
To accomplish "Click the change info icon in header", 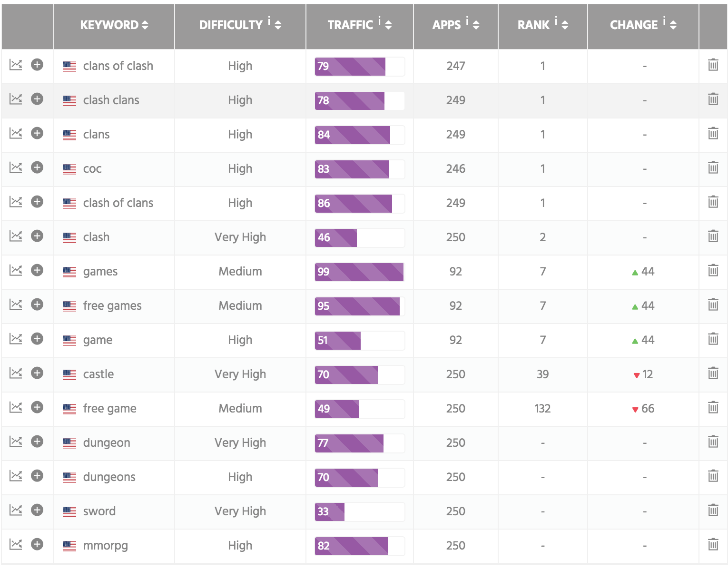I will click(x=664, y=20).
